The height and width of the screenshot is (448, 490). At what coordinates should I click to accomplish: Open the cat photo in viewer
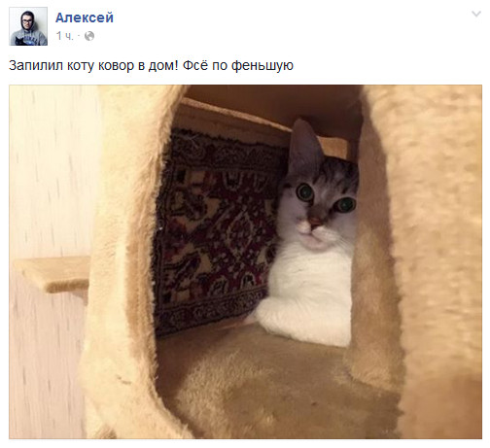[245, 261]
